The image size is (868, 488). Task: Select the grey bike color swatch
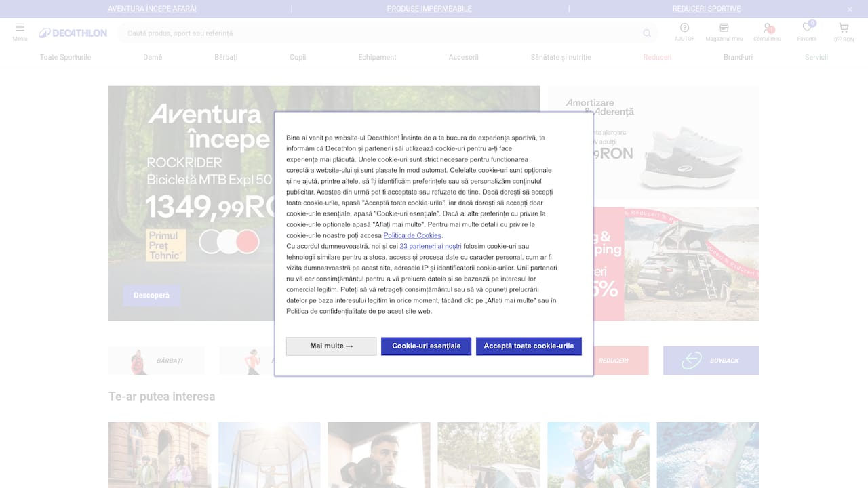(210, 241)
